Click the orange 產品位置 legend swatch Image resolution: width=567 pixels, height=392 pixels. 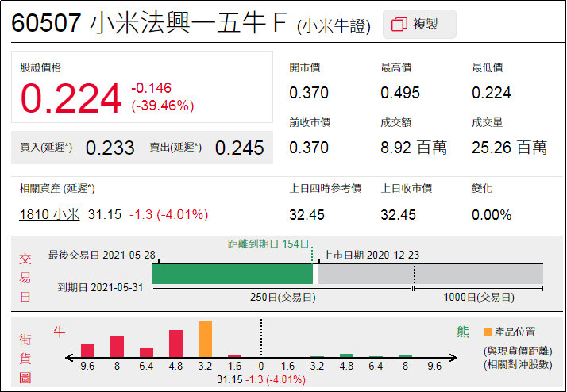point(488,332)
